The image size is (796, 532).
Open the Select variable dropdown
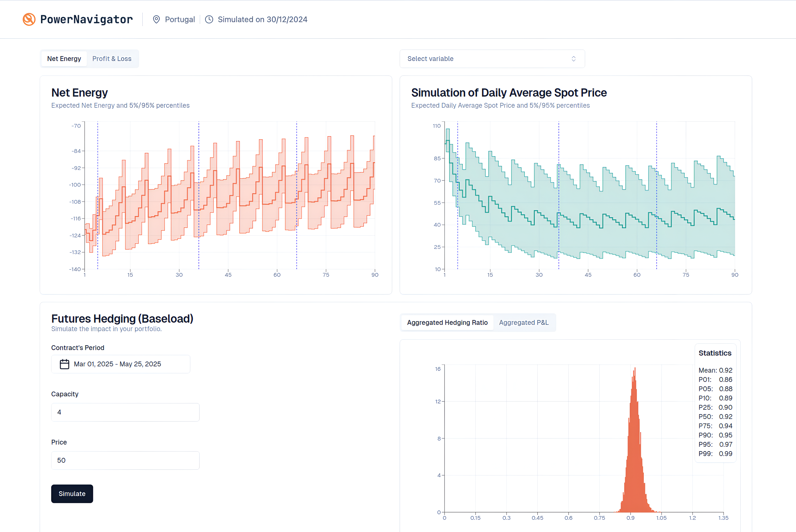point(492,59)
